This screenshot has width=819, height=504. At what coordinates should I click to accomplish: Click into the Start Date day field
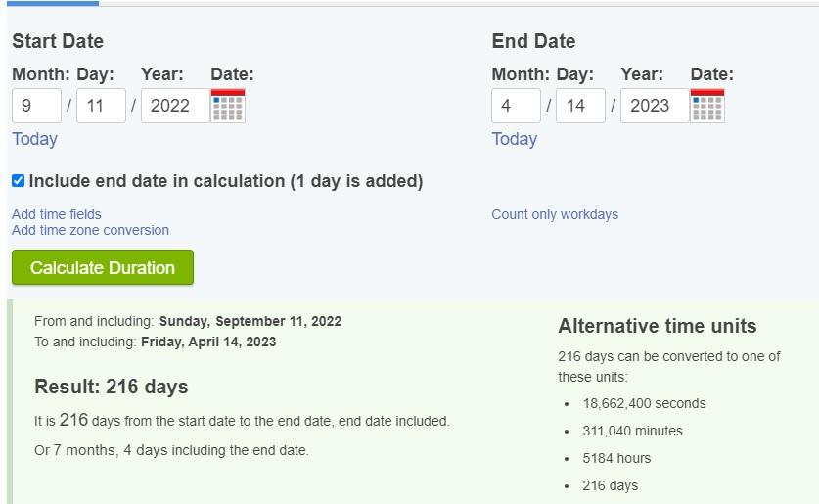(x=101, y=106)
